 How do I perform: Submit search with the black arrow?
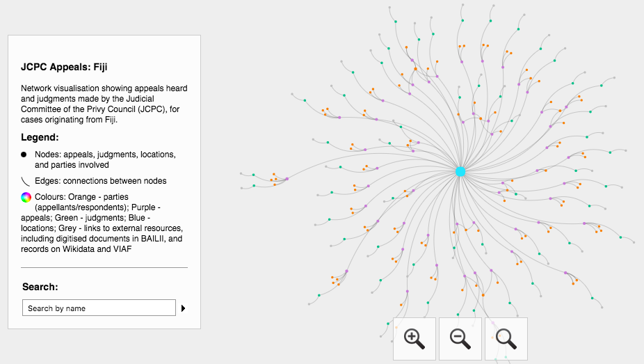pyautogui.click(x=184, y=308)
